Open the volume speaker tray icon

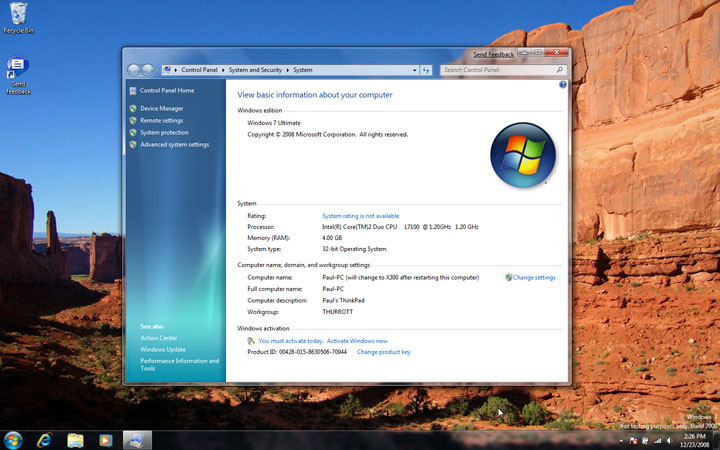(669, 441)
